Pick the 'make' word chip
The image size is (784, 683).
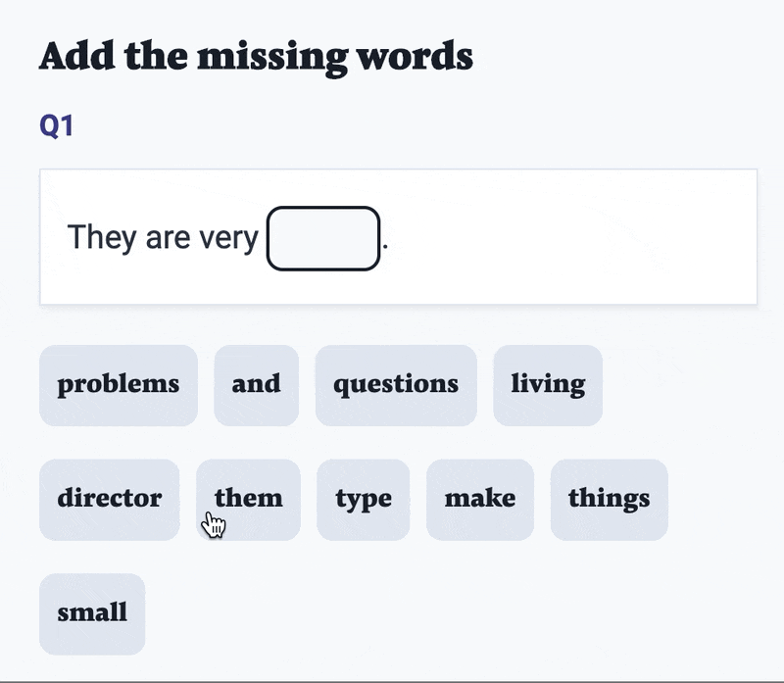click(480, 499)
